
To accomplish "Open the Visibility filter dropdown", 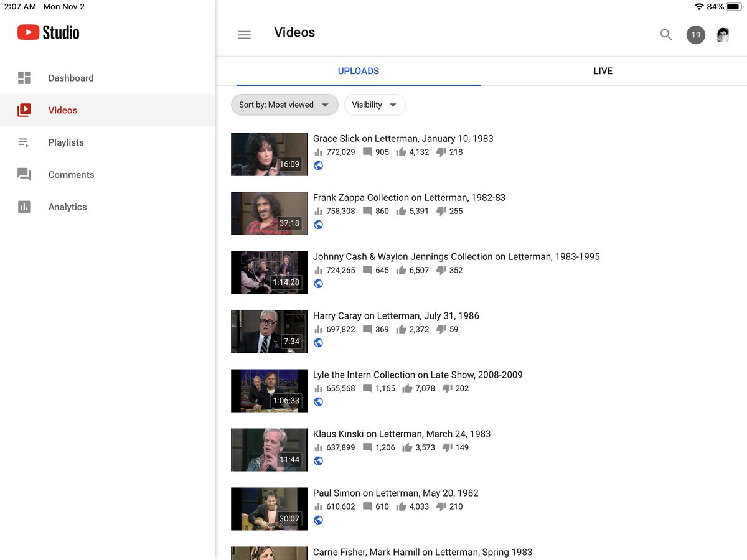I will pyautogui.click(x=375, y=105).
